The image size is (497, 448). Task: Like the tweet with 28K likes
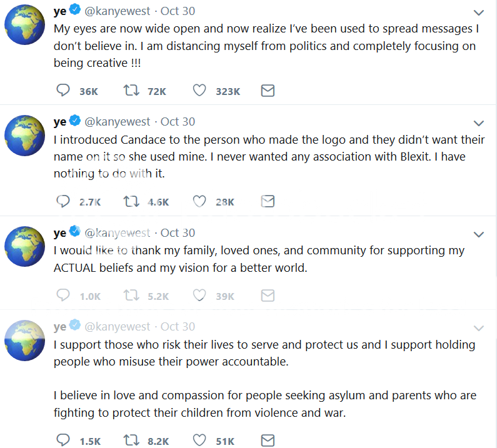(199, 201)
